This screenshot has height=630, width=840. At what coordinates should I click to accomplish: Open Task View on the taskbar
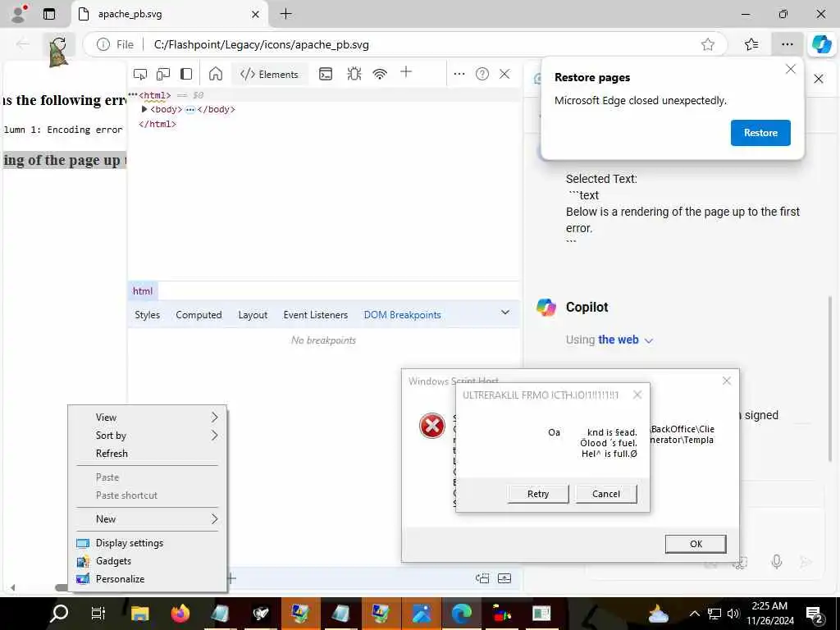click(x=98, y=614)
